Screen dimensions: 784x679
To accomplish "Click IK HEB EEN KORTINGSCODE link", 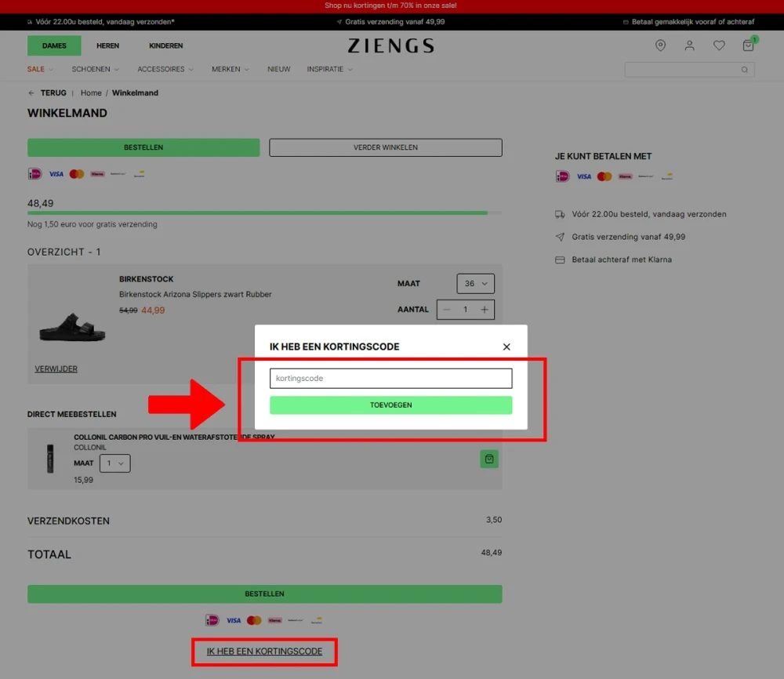I will (264, 652).
